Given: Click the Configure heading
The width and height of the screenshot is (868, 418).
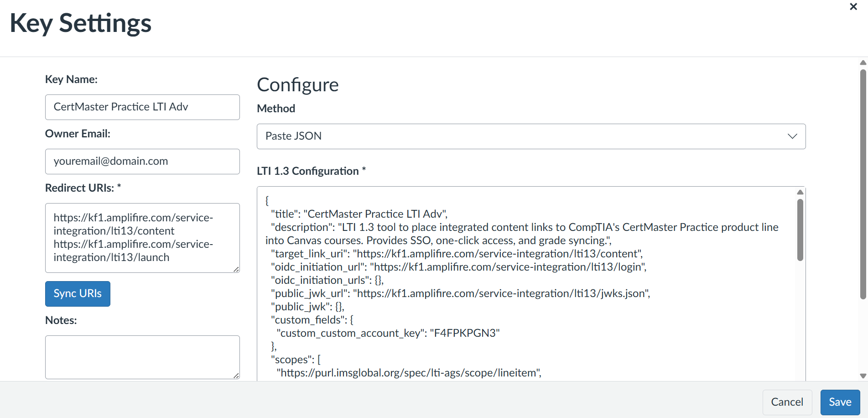Looking at the screenshot, I should pos(298,85).
